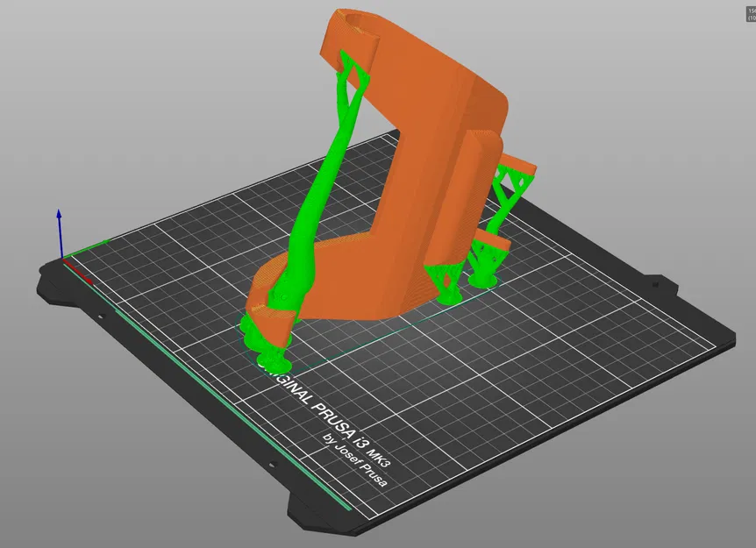Image resolution: width=756 pixels, height=548 pixels.
Task: Click the red X-axis arrow at origin
Action: pyautogui.click(x=78, y=271)
